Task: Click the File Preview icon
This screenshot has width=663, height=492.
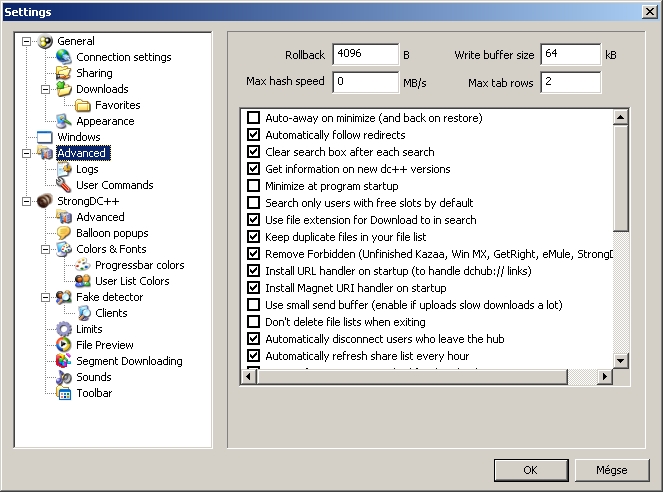Action: coord(63,345)
